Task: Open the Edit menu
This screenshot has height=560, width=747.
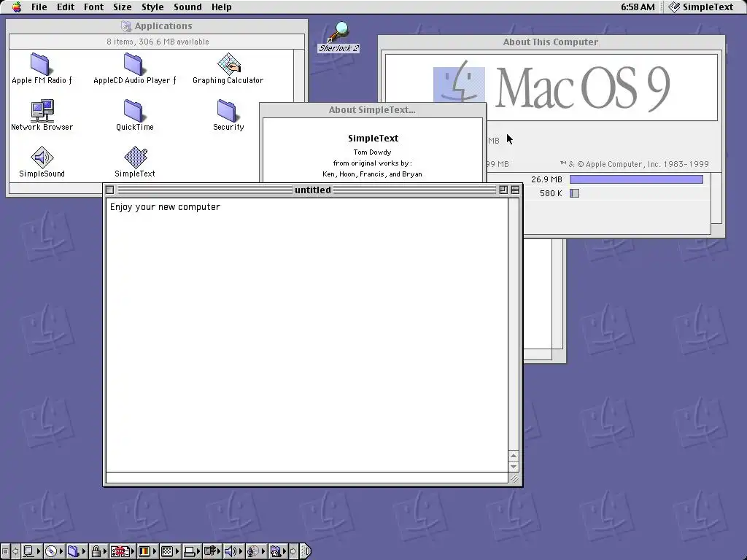Action: (x=65, y=7)
